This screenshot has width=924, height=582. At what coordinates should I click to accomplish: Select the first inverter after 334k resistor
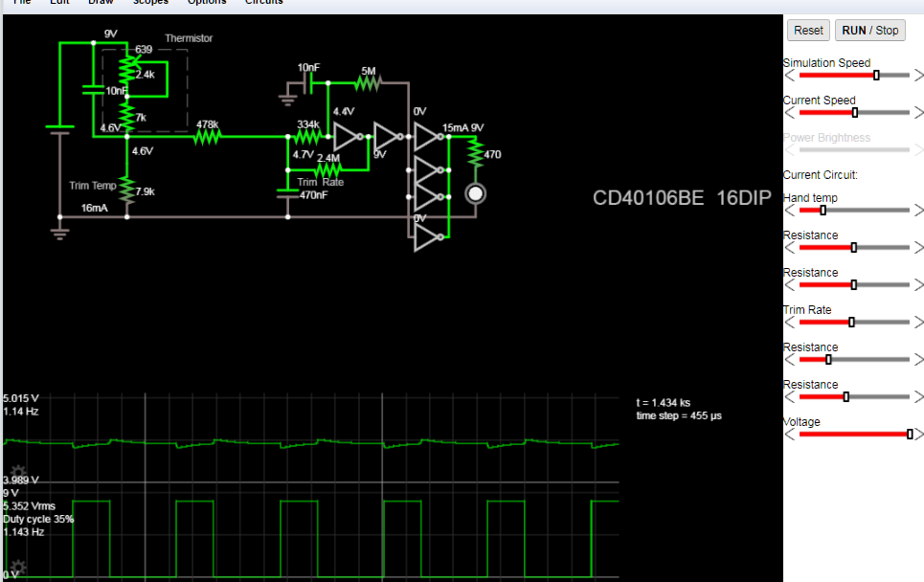coord(349,137)
